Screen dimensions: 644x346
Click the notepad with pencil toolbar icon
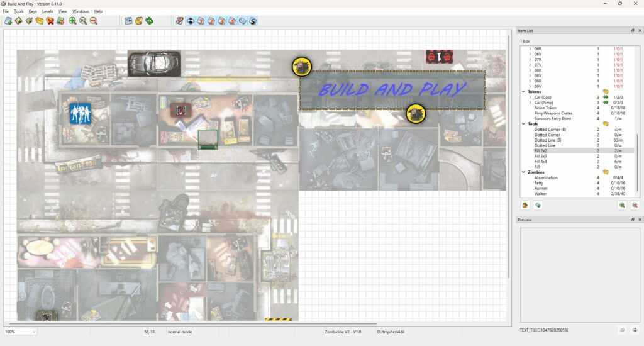tap(179, 21)
